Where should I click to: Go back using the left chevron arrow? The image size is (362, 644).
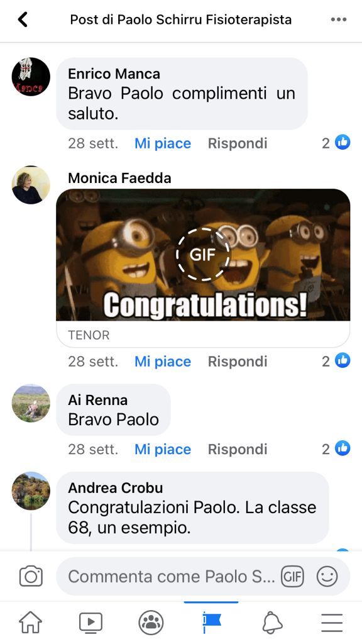pyautogui.click(x=23, y=19)
